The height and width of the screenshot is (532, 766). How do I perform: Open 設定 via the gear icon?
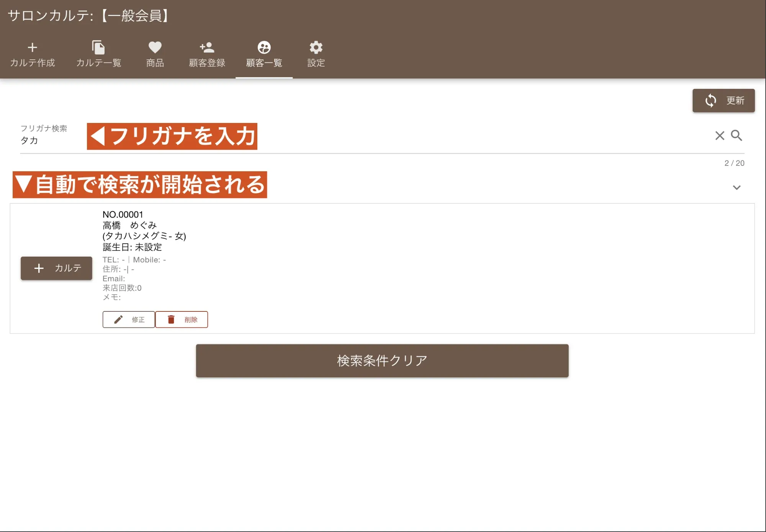(315, 47)
